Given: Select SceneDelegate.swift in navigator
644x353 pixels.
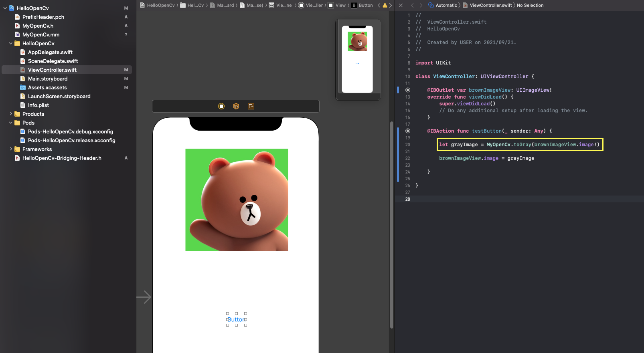Looking at the screenshot, I should point(53,61).
